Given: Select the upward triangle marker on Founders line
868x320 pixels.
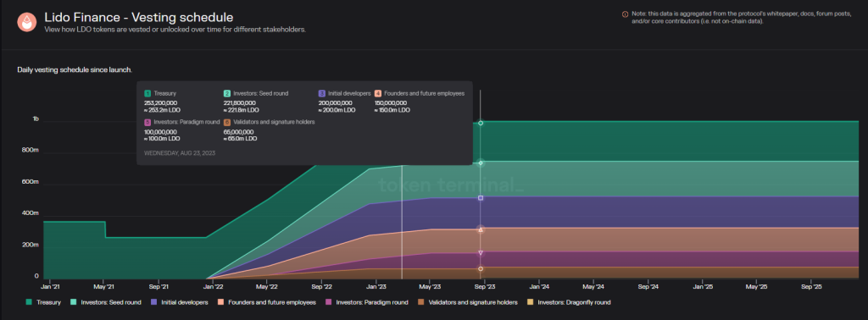Looking at the screenshot, I should point(481,229).
